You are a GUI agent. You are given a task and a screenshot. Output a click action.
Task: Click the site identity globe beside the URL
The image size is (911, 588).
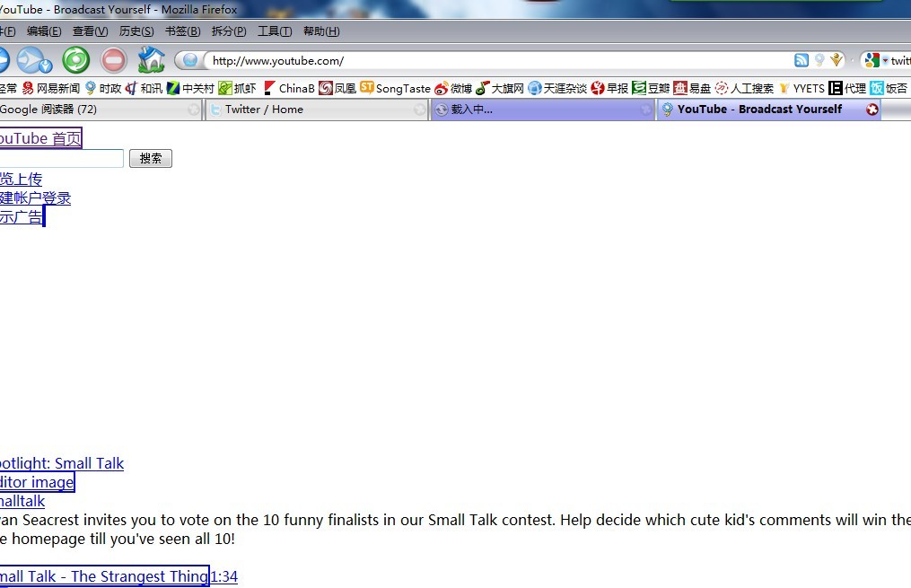click(190, 60)
